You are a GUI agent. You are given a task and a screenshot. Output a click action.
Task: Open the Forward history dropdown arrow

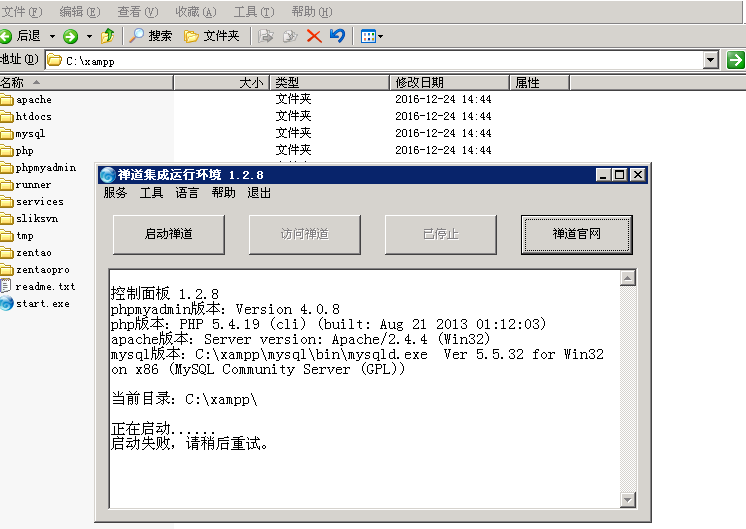pos(89,36)
